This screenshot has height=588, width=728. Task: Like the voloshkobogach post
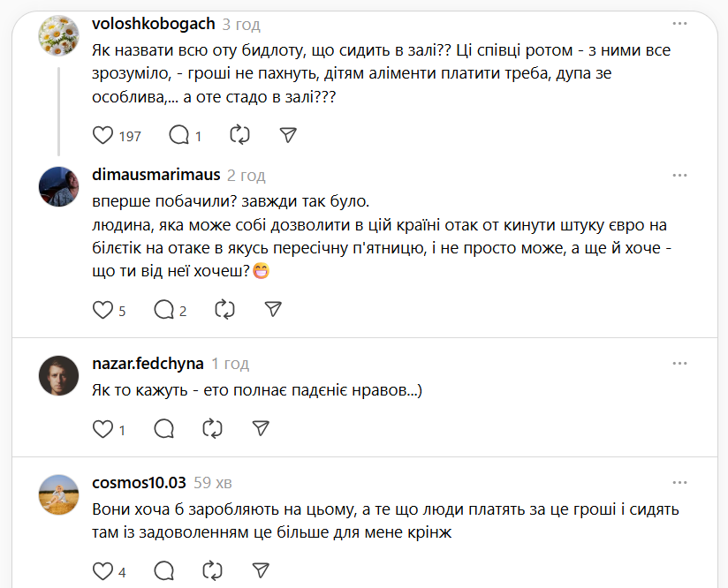coord(103,135)
